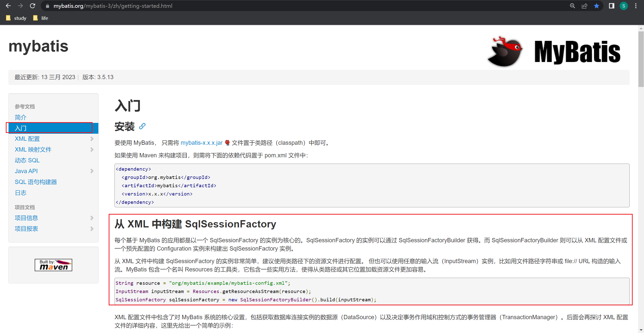Select the 入门 sidebar item
The width and height of the screenshot is (644, 333).
(x=53, y=128)
